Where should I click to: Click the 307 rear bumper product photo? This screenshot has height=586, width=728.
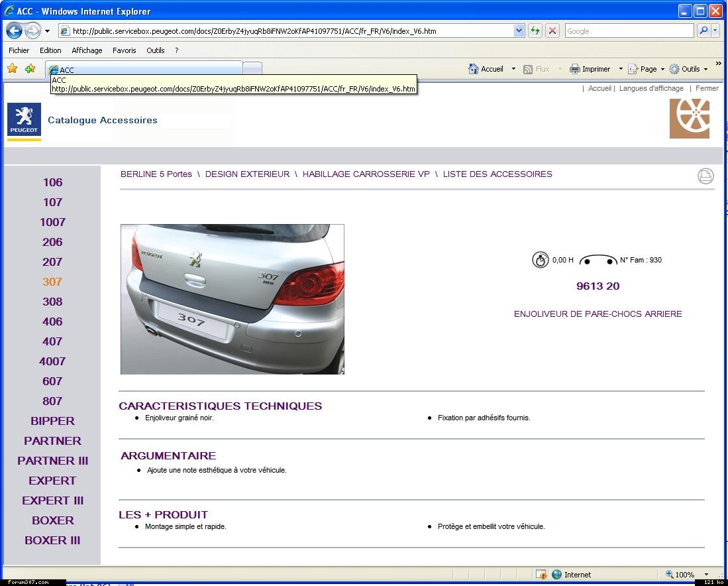(x=233, y=299)
